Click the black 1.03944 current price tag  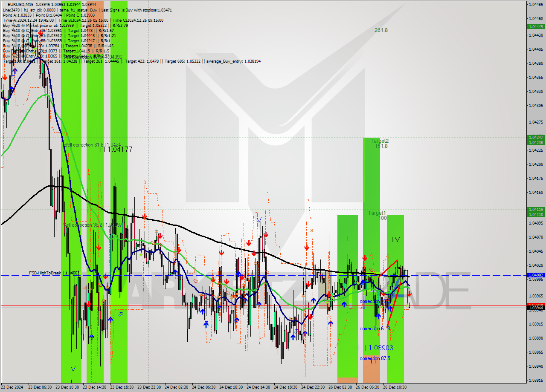pos(536,308)
